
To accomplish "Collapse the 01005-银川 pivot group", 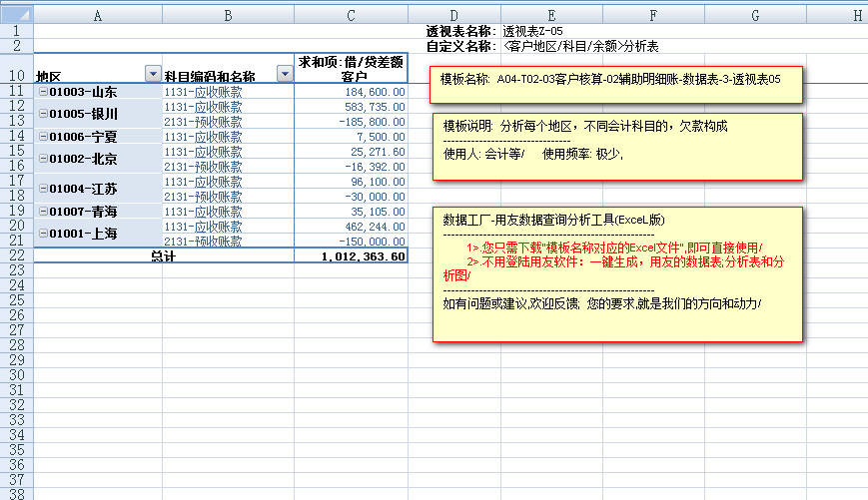I will [43, 114].
